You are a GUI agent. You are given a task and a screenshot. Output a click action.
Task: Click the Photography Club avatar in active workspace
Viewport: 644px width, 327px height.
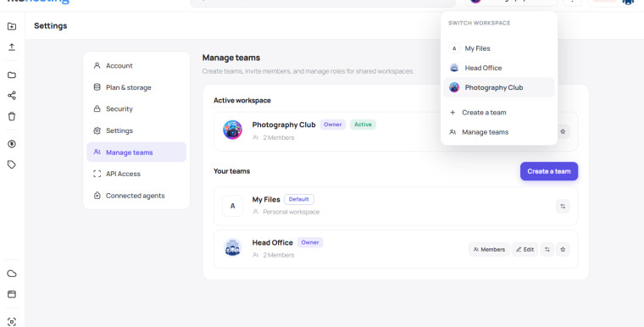click(232, 130)
